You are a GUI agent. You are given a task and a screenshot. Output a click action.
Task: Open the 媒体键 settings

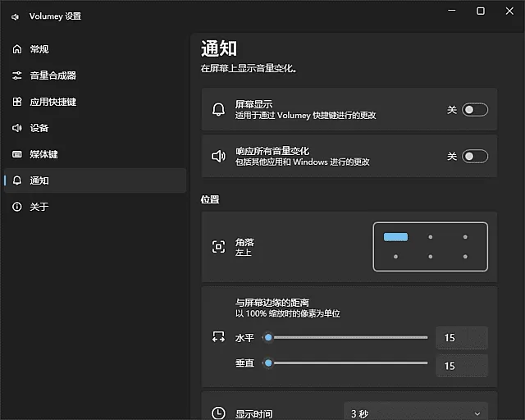pyautogui.click(x=95, y=154)
